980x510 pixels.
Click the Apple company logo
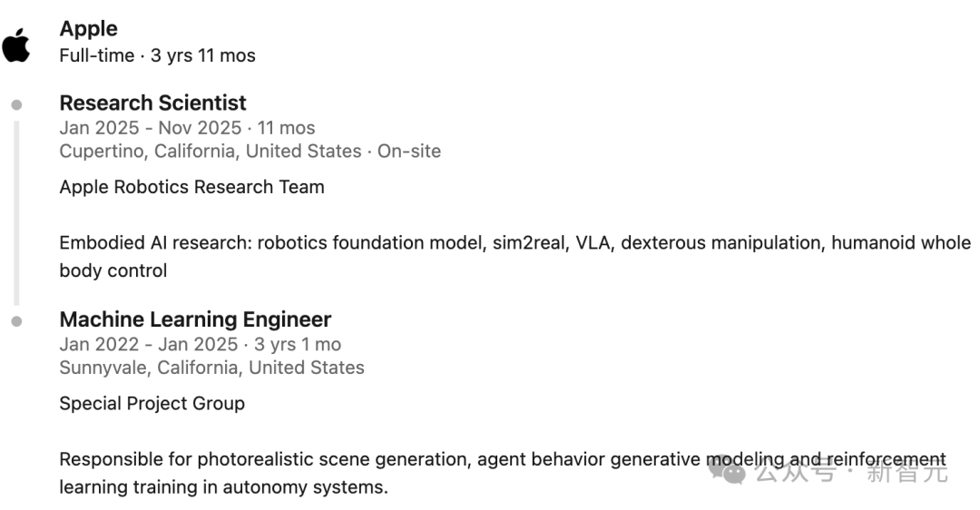pos(16,44)
